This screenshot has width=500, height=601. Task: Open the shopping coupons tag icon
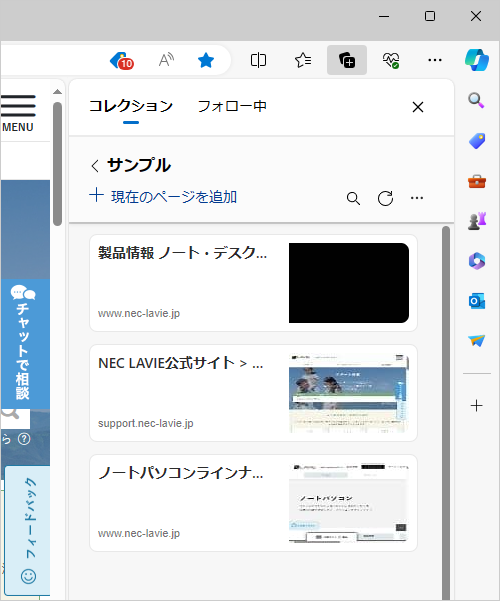122,60
